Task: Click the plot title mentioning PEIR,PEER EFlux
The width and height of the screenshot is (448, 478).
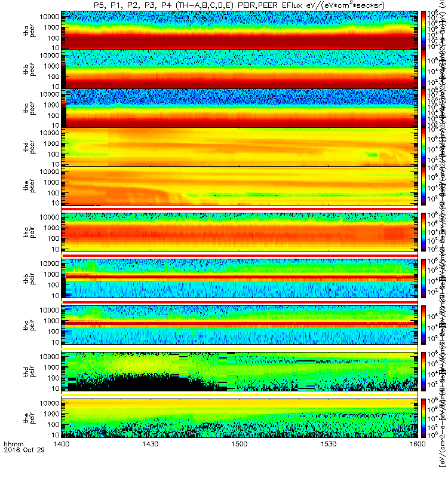Action: coord(239,5)
